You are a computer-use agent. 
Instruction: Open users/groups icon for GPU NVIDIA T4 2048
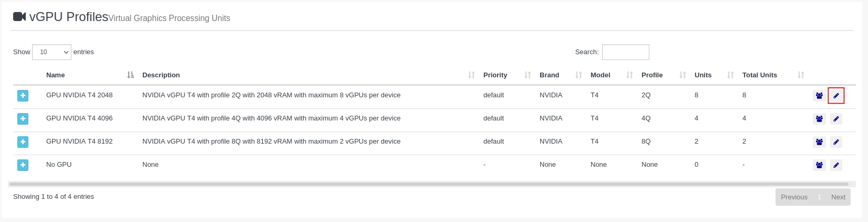point(819,96)
